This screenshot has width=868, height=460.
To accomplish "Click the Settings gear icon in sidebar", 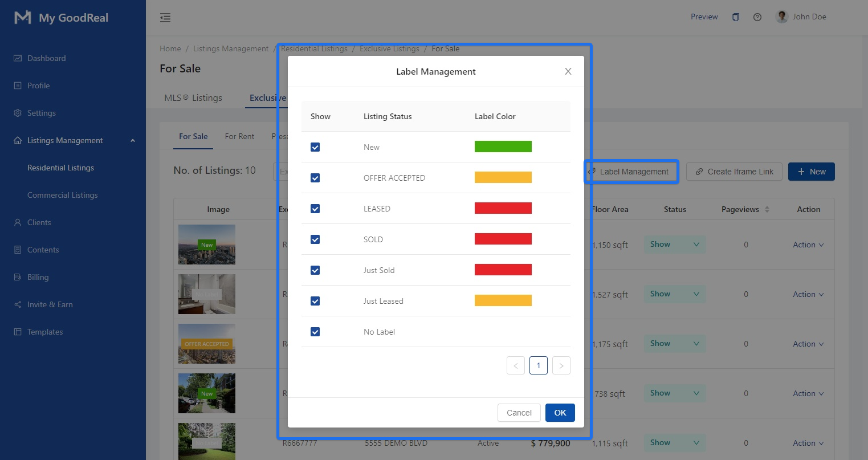I will (x=18, y=113).
